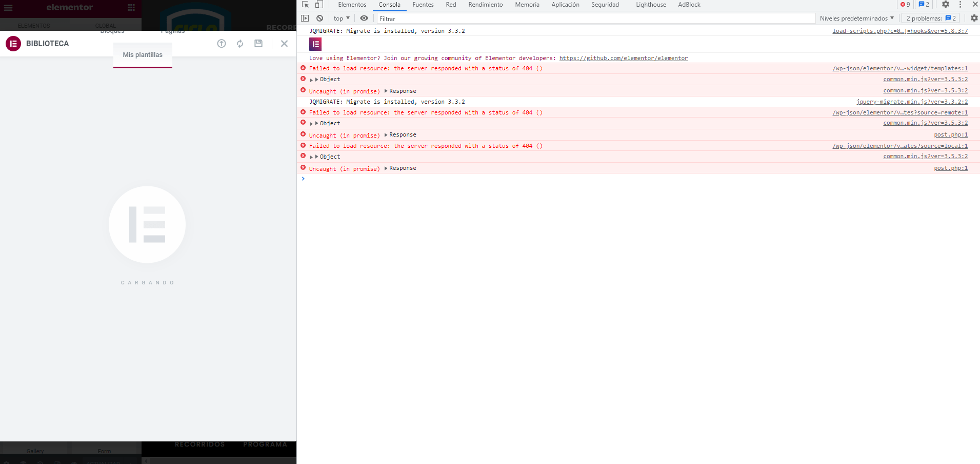Switch to the Fuentes tab

click(423, 5)
